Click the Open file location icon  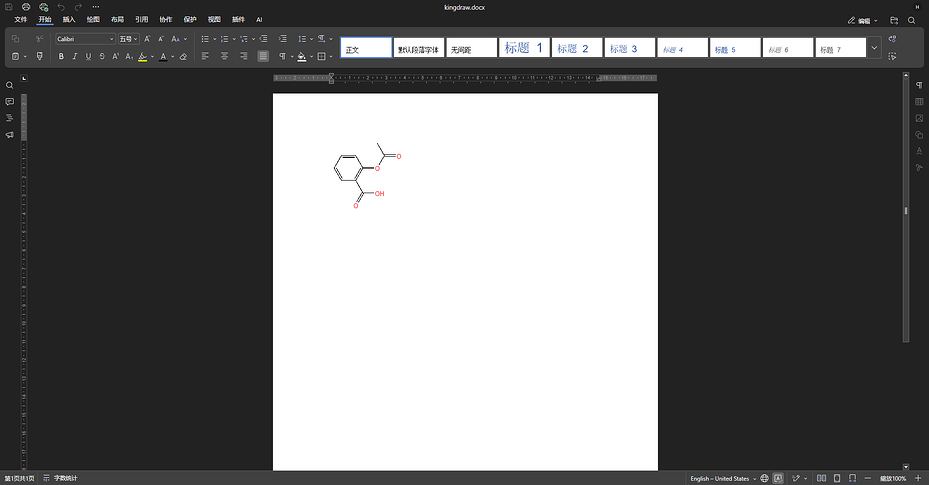tap(894, 20)
